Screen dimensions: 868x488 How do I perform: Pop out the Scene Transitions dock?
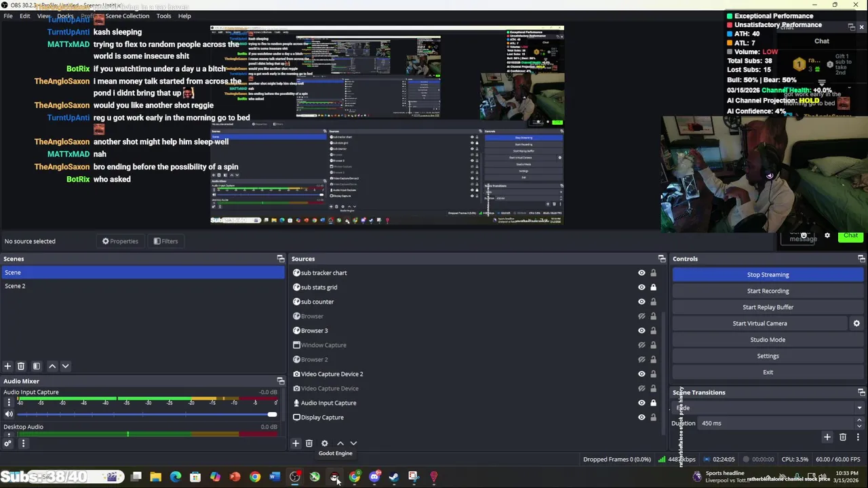pos(861,392)
